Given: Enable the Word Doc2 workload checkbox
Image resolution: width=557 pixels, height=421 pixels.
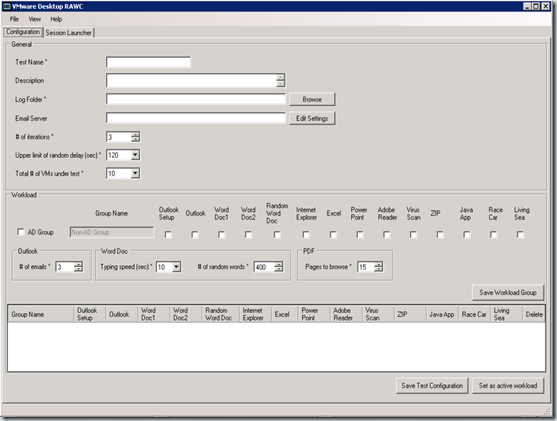Looking at the screenshot, I should coord(248,235).
